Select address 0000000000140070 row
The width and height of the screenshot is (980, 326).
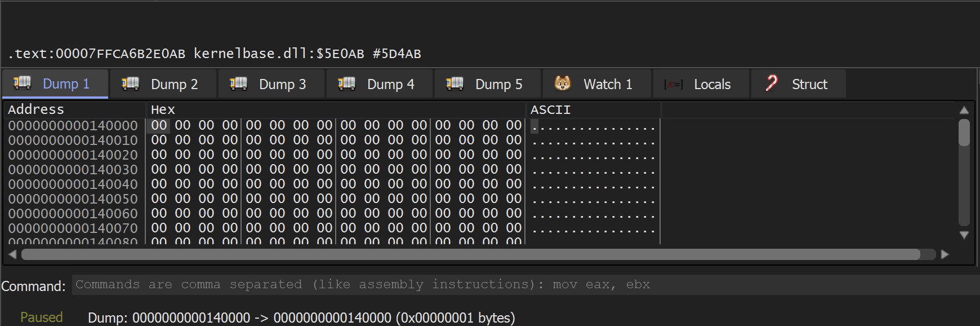pos(332,228)
